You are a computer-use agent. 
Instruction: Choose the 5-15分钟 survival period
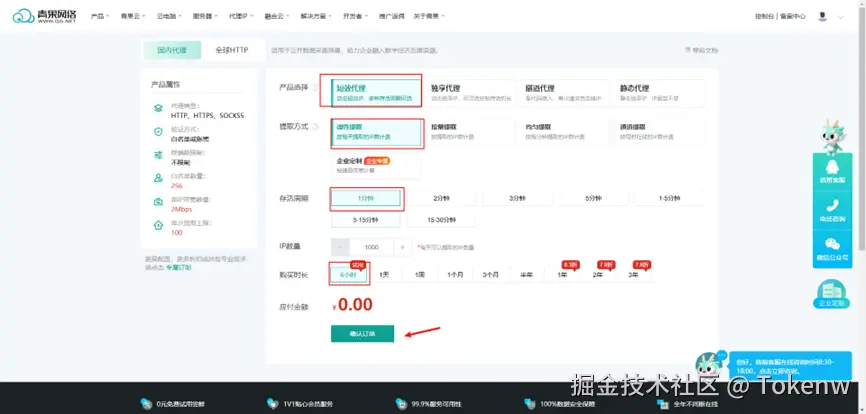coord(366,220)
